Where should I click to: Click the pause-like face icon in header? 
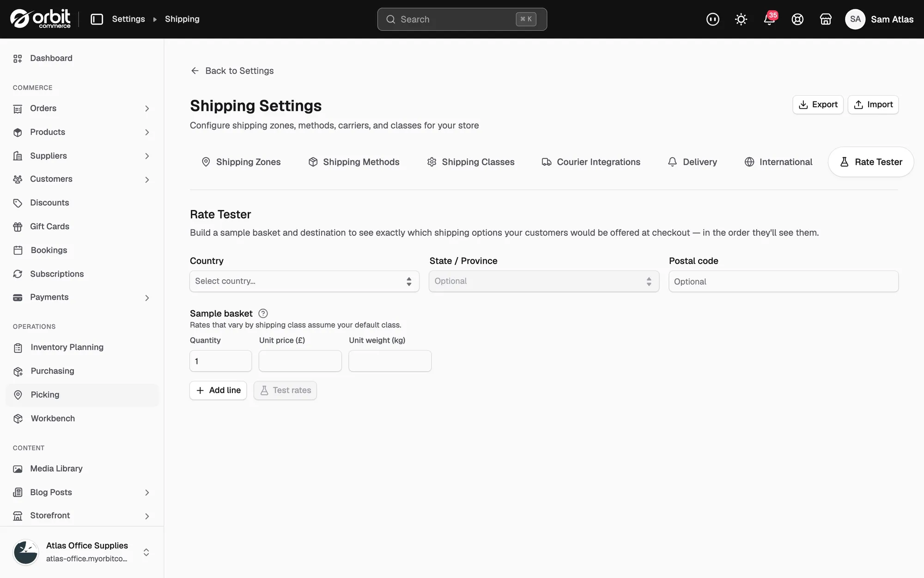click(713, 19)
